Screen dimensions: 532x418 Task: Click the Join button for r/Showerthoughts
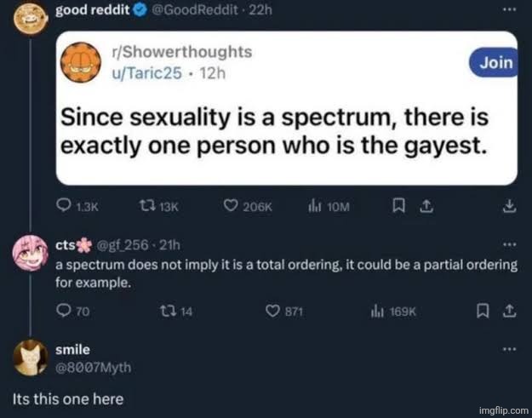tap(496, 62)
